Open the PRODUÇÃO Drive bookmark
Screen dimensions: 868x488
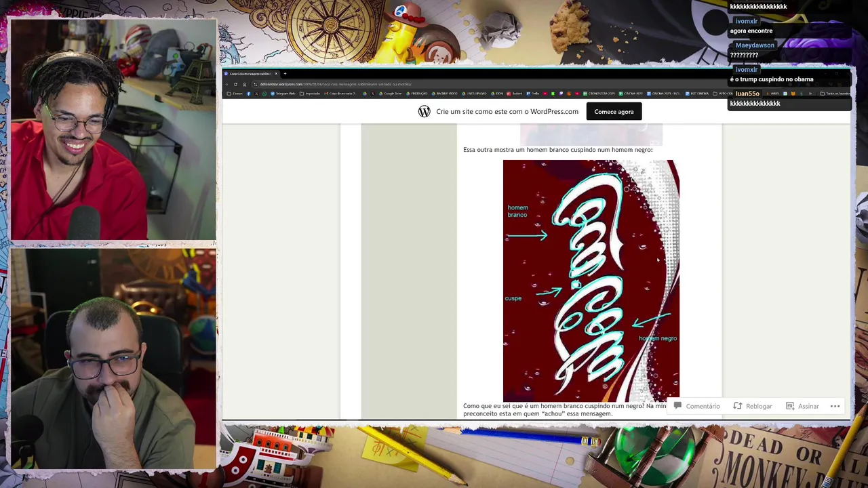(x=416, y=94)
